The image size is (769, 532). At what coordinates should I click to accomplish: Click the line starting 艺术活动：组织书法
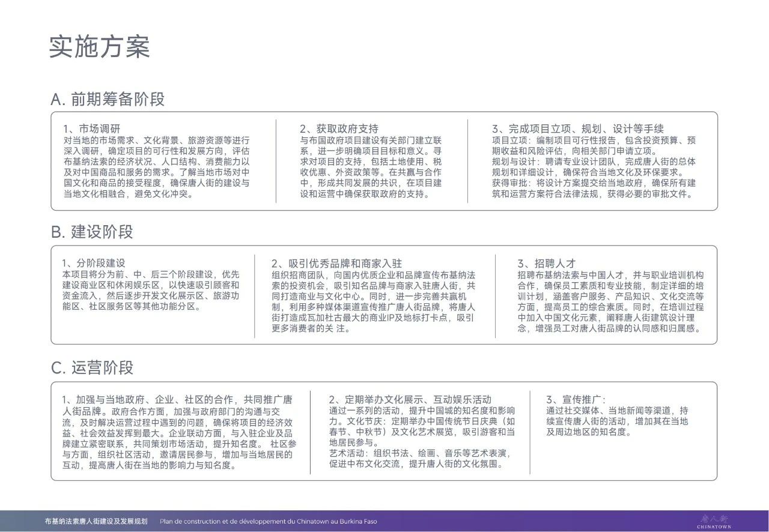[419, 453]
